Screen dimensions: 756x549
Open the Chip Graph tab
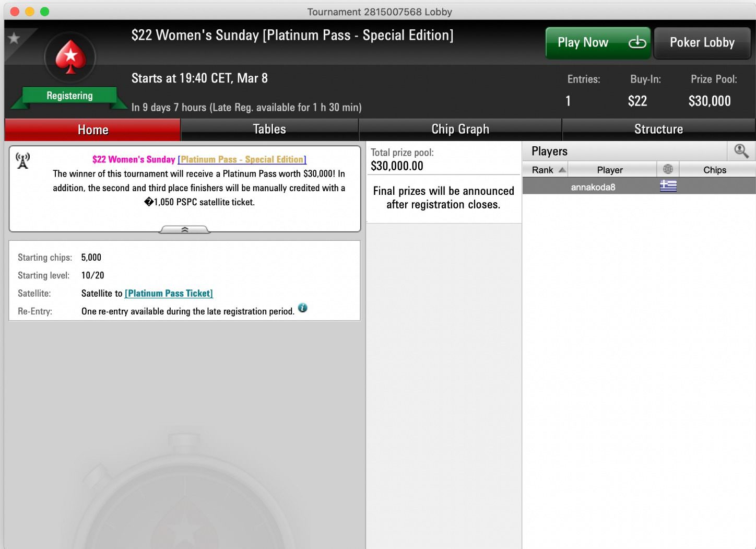pos(460,130)
